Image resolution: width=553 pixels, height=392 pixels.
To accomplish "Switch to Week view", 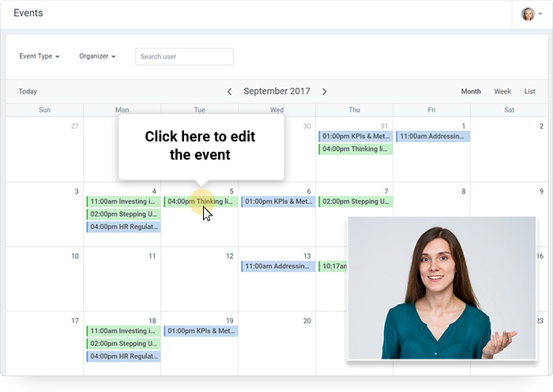I will [x=502, y=92].
